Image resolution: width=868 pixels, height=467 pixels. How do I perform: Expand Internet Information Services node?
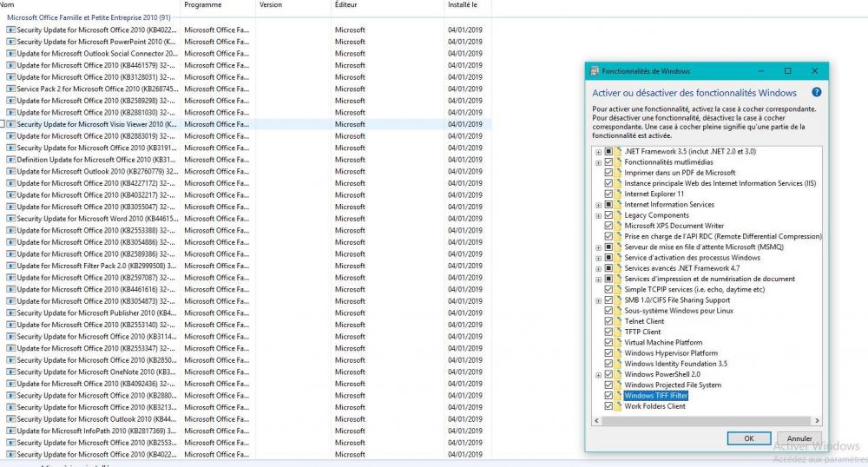(x=598, y=205)
